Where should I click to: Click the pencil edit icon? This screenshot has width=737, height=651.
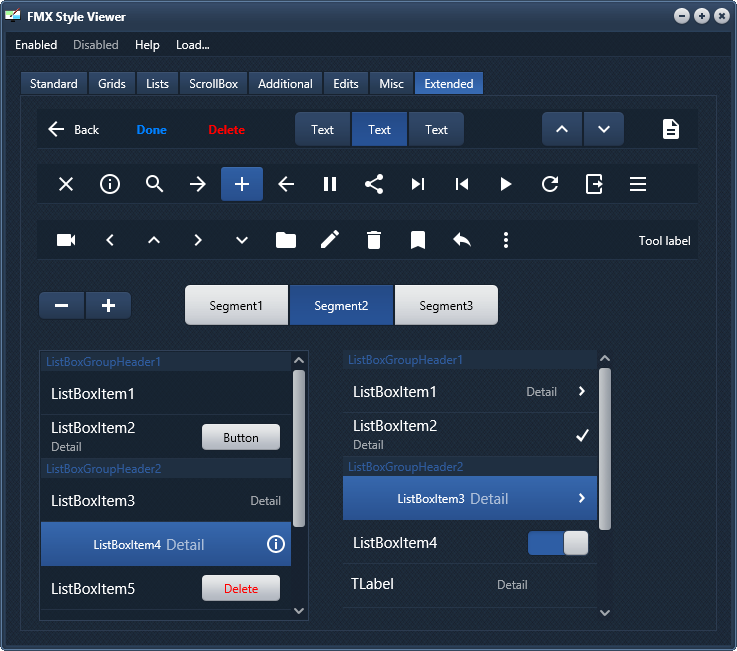pos(330,239)
